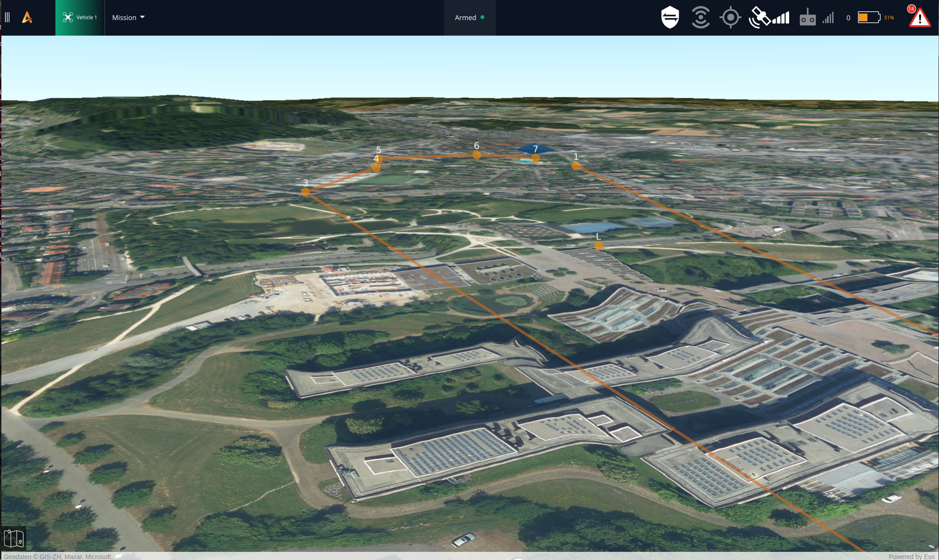Viewport: 939px width, 560px height.
Task: Select waypoint 6 marker
Action: (x=476, y=155)
